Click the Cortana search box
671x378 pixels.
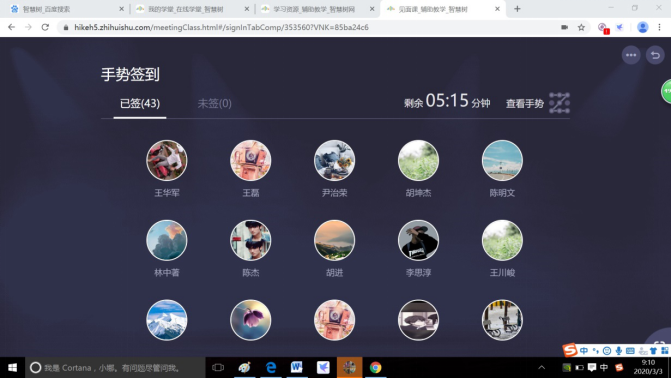pos(116,368)
